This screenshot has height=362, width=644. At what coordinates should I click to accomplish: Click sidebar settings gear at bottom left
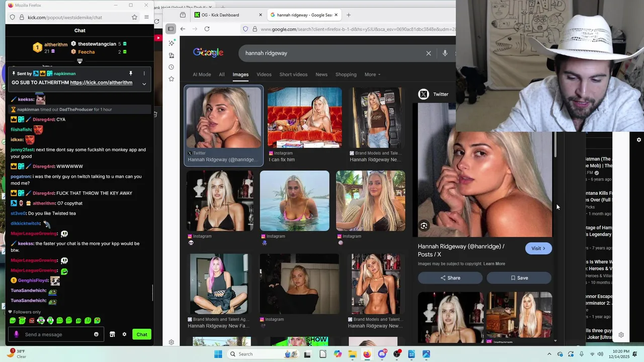(172, 342)
